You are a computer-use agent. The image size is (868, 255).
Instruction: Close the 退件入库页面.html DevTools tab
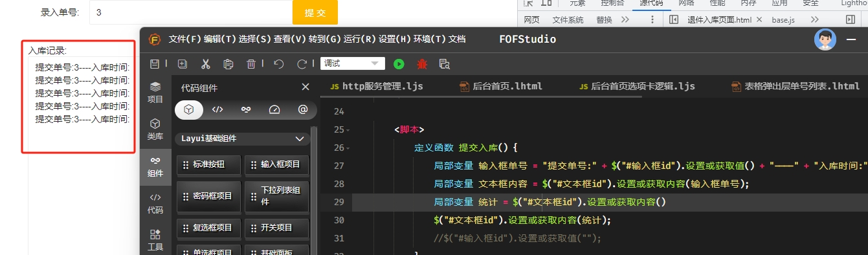click(x=759, y=20)
